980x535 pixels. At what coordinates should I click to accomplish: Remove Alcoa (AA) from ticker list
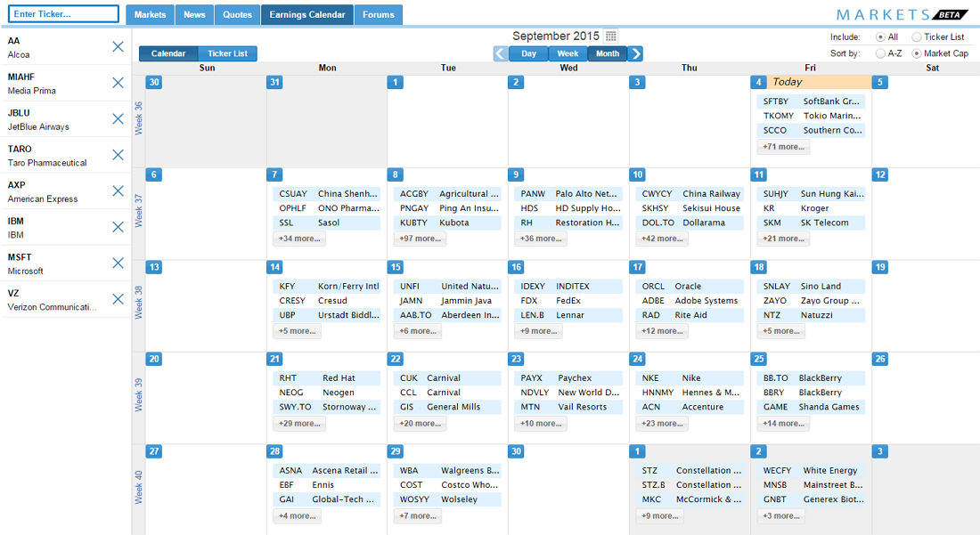pyautogui.click(x=118, y=47)
